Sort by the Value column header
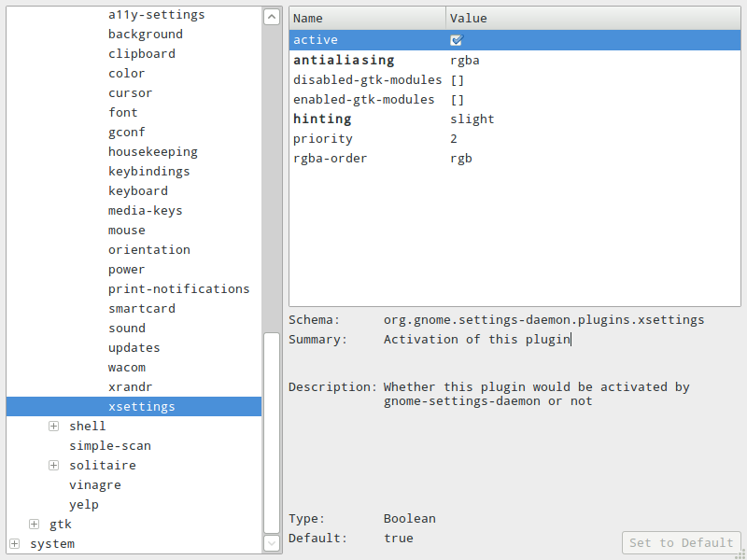This screenshot has width=747, height=560. (594, 19)
